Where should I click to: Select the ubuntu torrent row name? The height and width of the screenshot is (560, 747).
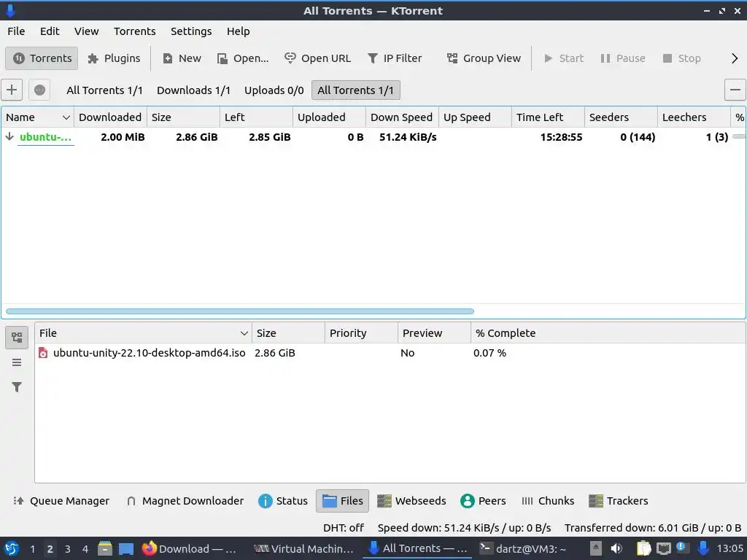tap(45, 137)
